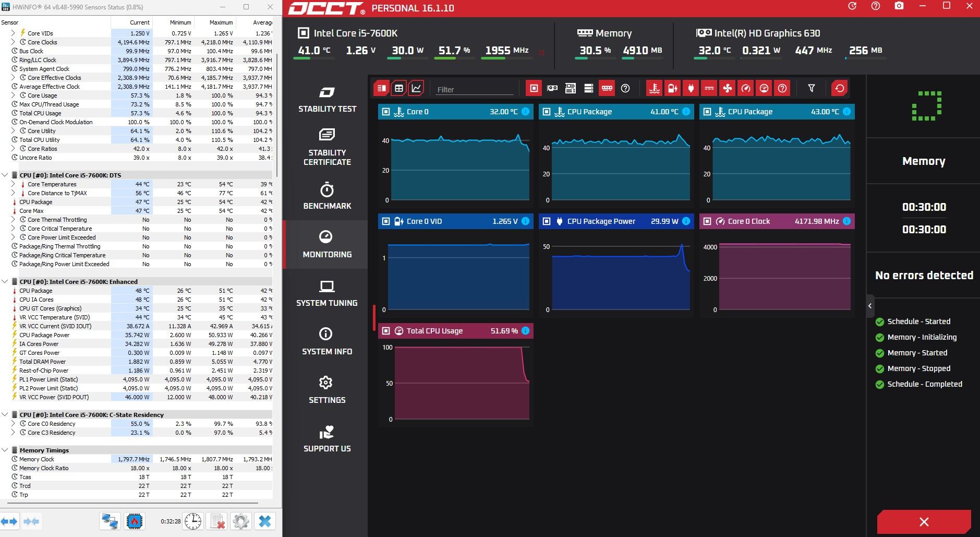
Task: Open the Stability Test section
Action: pos(327,100)
